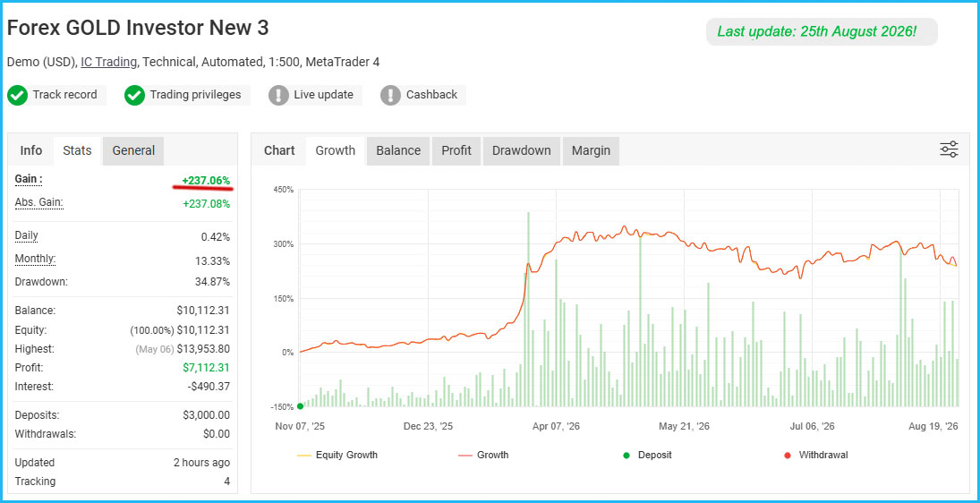
Task: Click the Nov 07, '25 axis date
Action: tap(300, 427)
